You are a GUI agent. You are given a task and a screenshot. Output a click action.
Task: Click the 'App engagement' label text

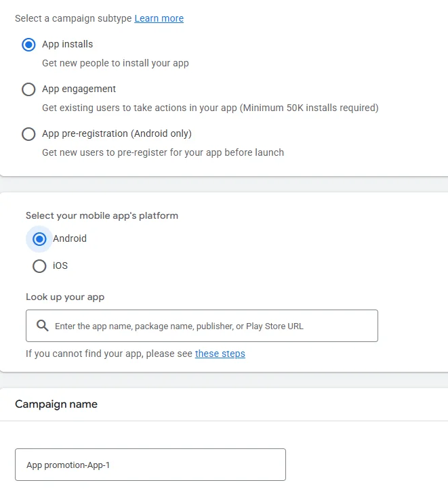(79, 89)
